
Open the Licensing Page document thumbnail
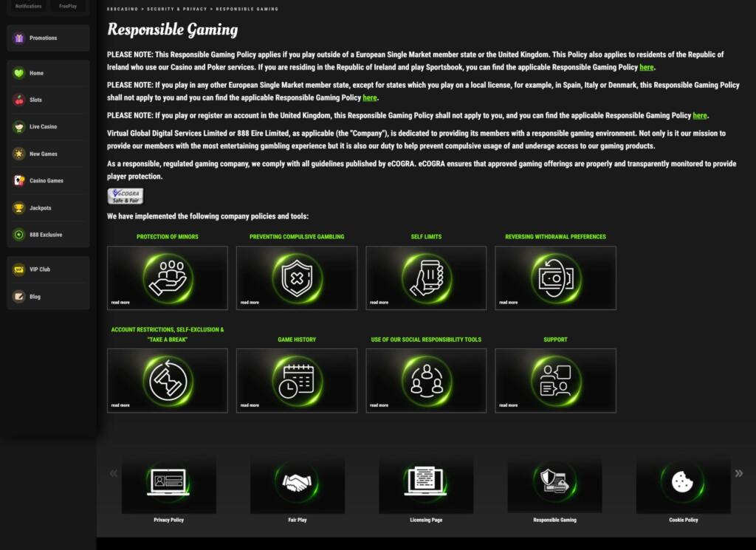(x=426, y=484)
